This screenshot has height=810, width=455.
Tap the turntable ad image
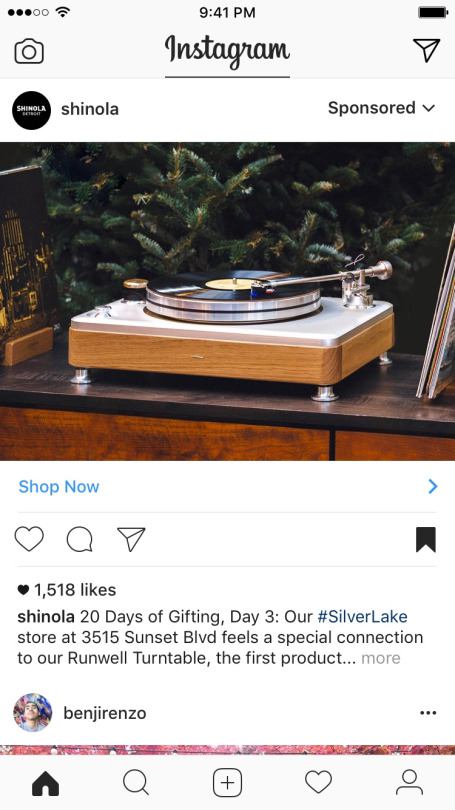[227, 301]
